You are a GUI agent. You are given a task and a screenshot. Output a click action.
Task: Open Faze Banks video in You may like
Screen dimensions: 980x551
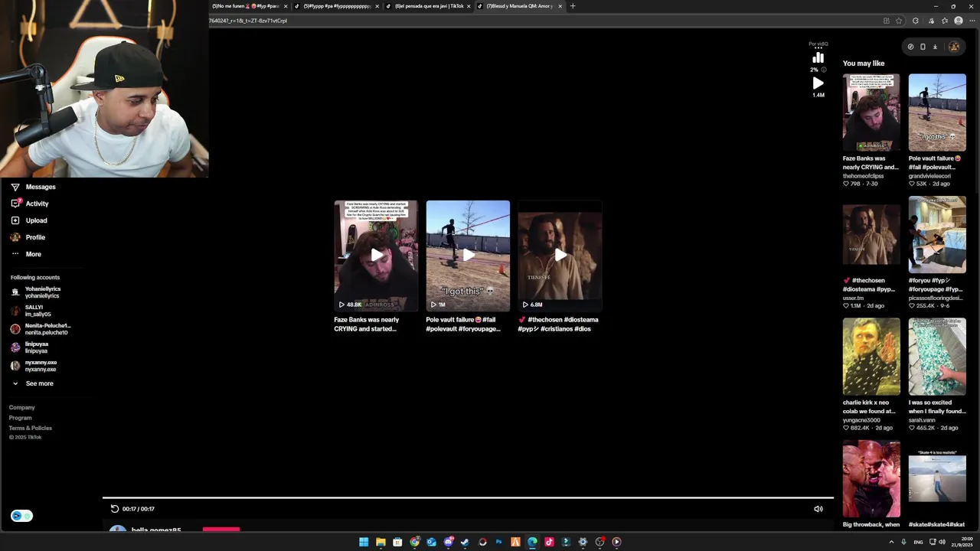point(871,112)
